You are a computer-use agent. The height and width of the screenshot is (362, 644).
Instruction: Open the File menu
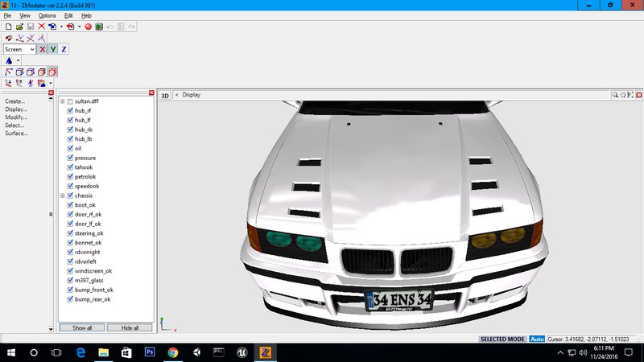pyautogui.click(x=7, y=15)
